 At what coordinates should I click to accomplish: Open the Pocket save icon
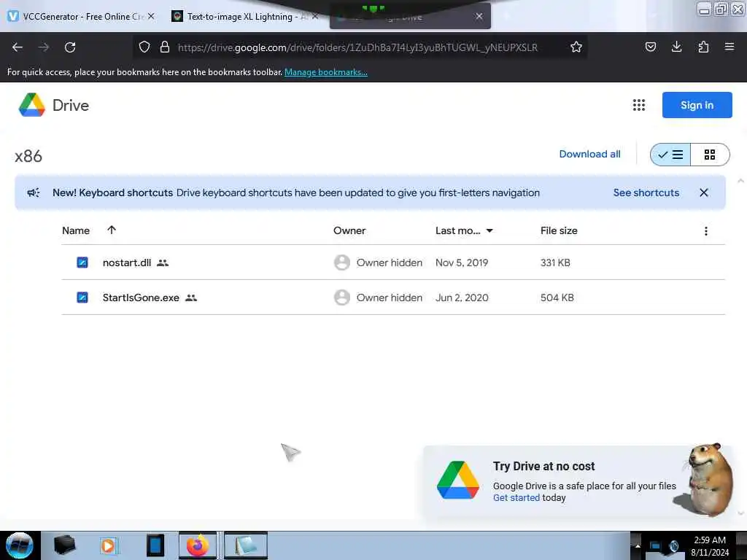pyautogui.click(x=650, y=47)
